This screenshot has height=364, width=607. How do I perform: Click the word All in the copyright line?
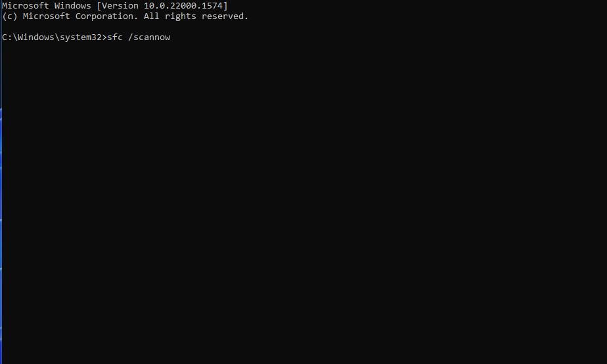point(151,16)
